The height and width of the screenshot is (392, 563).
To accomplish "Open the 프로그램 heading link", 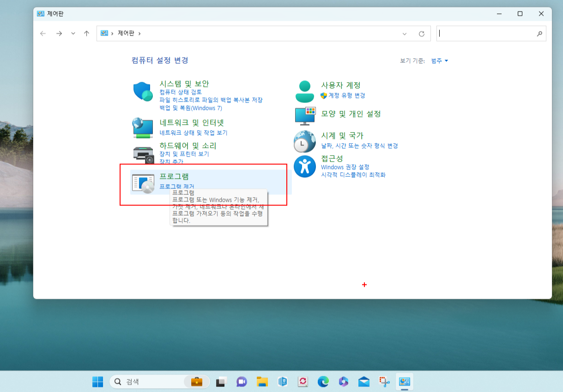I will pyautogui.click(x=174, y=176).
